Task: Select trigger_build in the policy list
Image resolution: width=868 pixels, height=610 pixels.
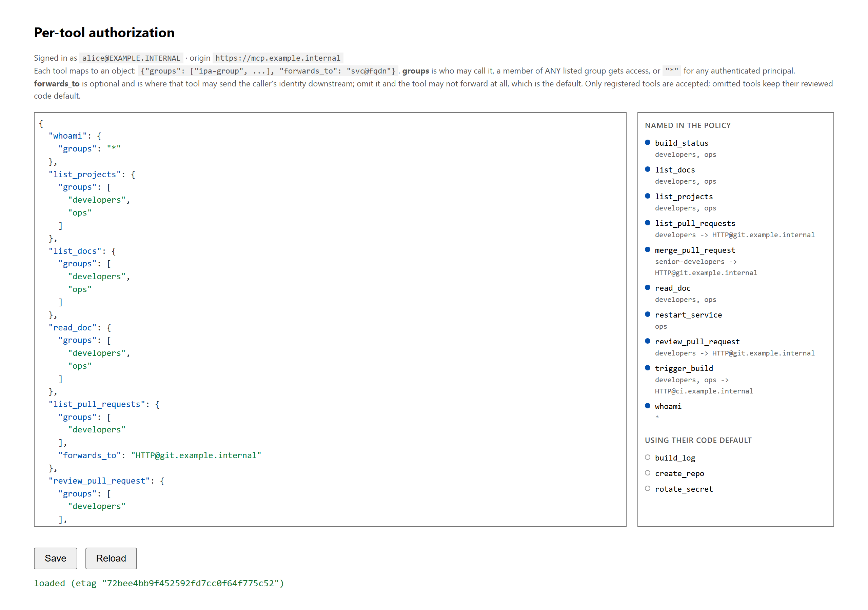Action: click(x=684, y=368)
